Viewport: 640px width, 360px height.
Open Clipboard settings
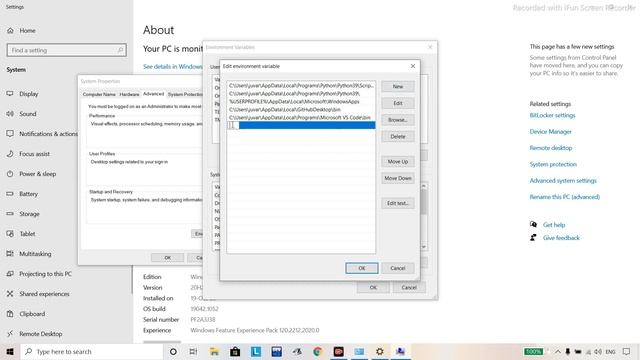[x=32, y=314]
